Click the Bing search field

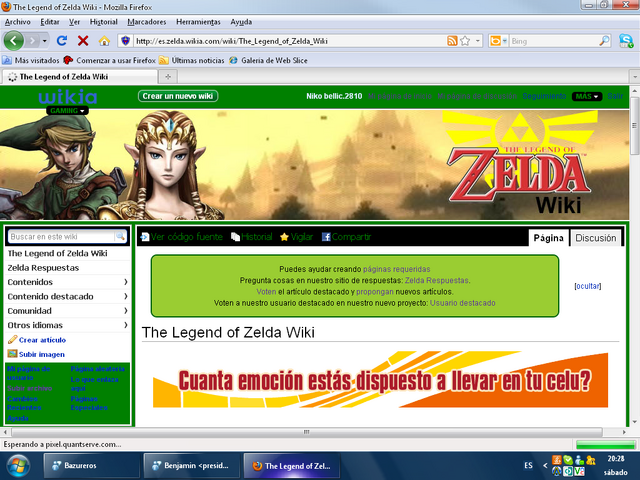[x=553, y=41]
